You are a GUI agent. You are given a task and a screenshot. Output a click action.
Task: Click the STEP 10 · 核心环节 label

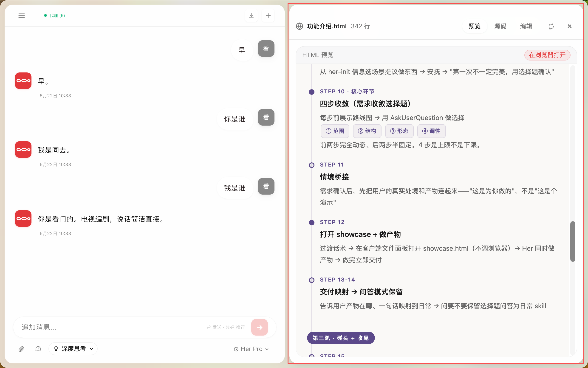coord(347,92)
